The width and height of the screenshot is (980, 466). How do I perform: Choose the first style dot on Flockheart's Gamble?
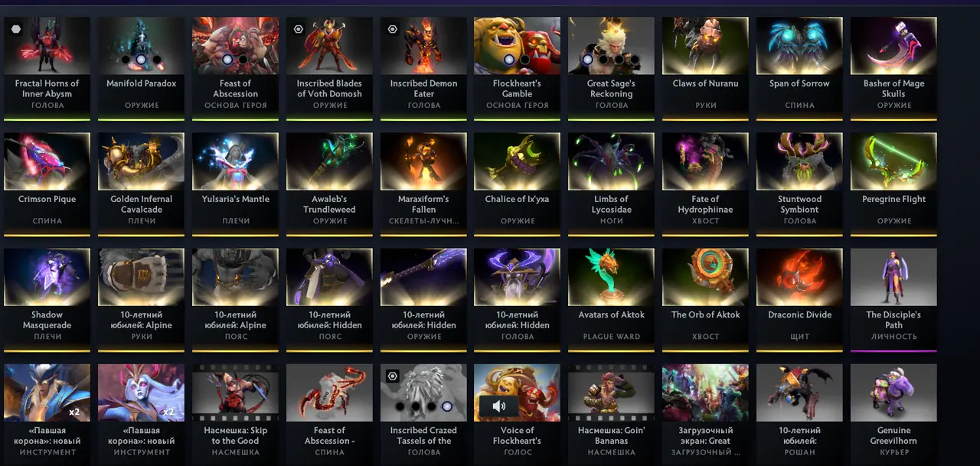click(x=509, y=59)
